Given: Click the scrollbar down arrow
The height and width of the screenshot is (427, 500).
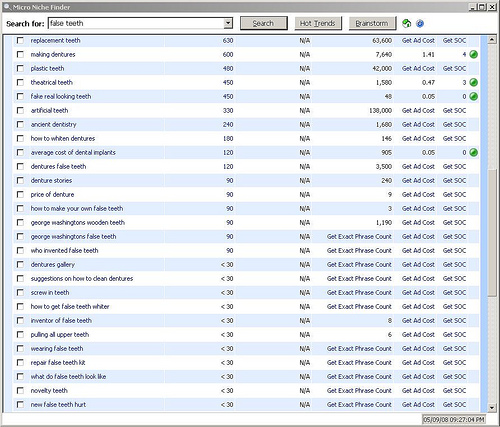Looking at the screenshot, I should [x=492, y=407].
